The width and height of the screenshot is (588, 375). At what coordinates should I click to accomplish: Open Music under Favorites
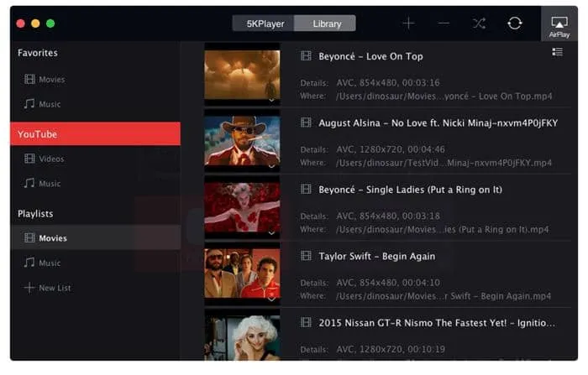point(42,104)
